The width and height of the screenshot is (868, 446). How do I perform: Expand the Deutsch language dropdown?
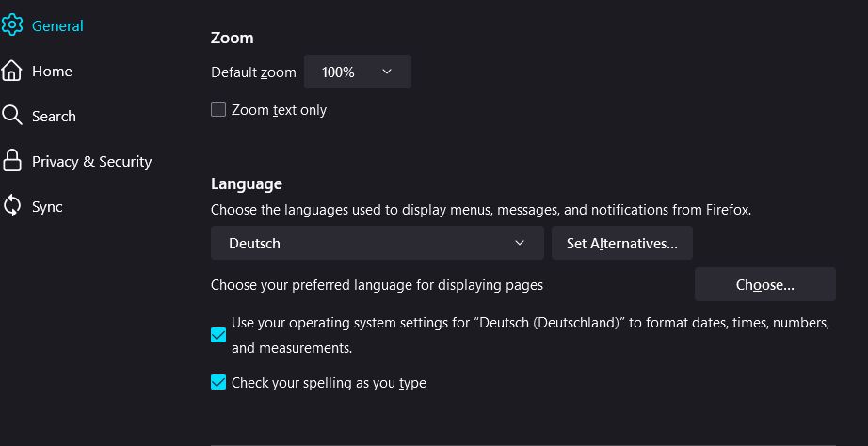pyautogui.click(x=377, y=243)
